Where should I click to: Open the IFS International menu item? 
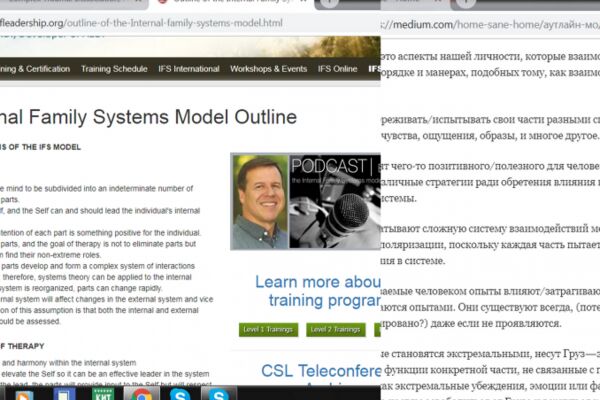(x=189, y=69)
